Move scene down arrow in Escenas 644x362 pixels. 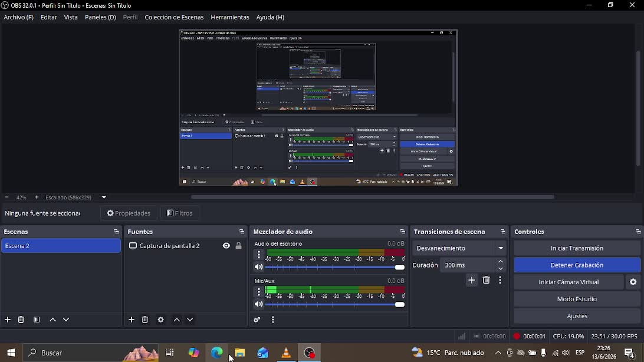click(x=66, y=320)
